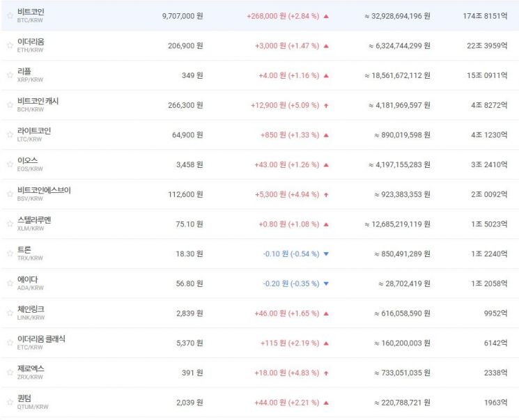Select the 비트코인에스브이 name
Screen dimensions: 519x420
[x=44, y=190]
